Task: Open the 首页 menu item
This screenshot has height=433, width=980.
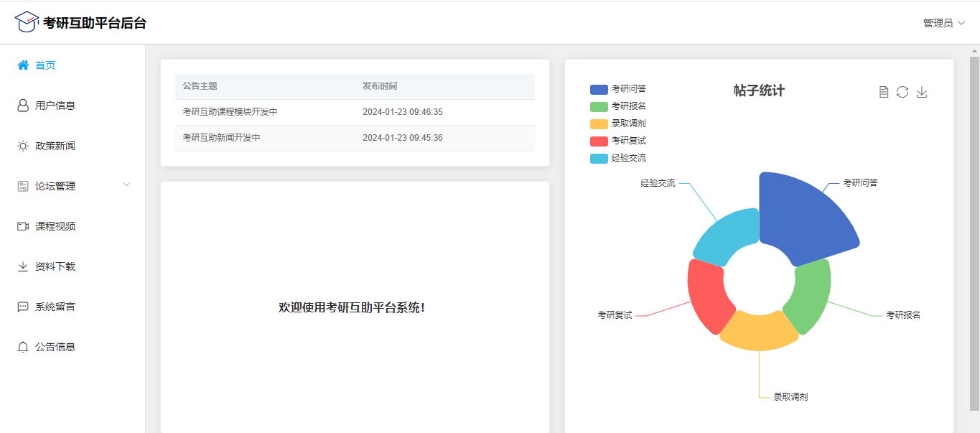Action: 73,65
